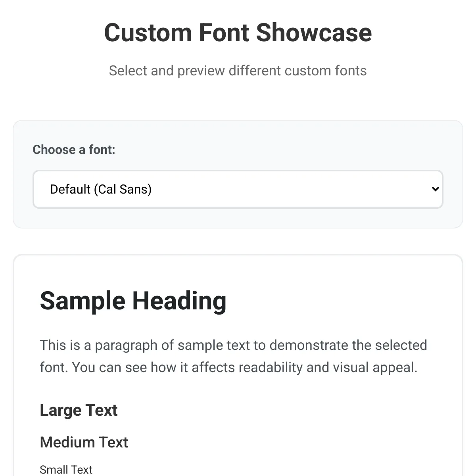Click the Custom Font Showcase title
This screenshot has width=476, height=476.
(238, 32)
